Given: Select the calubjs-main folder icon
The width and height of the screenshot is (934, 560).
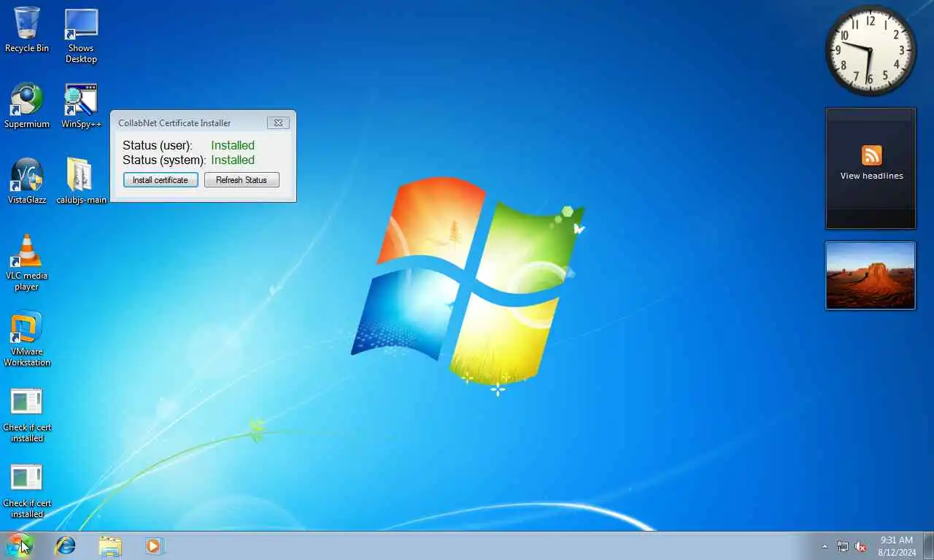Looking at the screenshot, I should point(81,181).
